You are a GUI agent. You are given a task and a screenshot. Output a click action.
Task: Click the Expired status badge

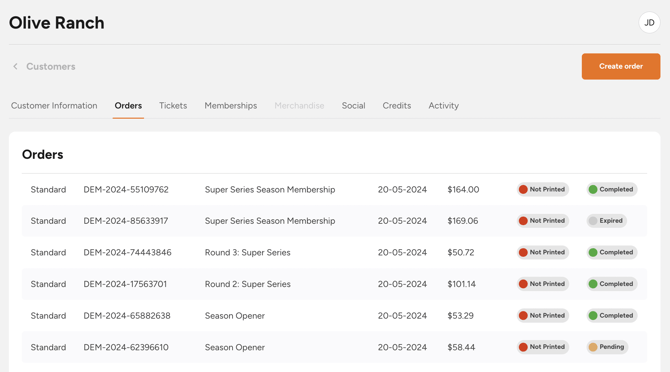click(x=607, y=221)
